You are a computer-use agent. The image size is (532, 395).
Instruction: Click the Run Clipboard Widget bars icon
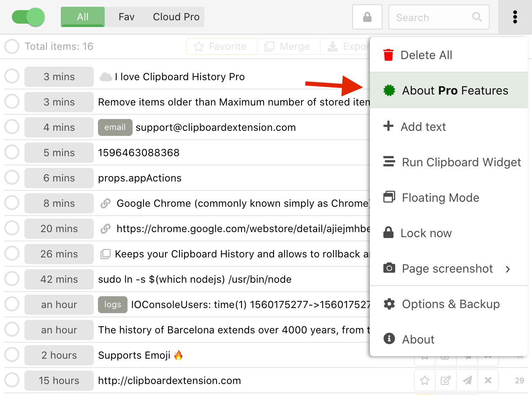(389, 162)
